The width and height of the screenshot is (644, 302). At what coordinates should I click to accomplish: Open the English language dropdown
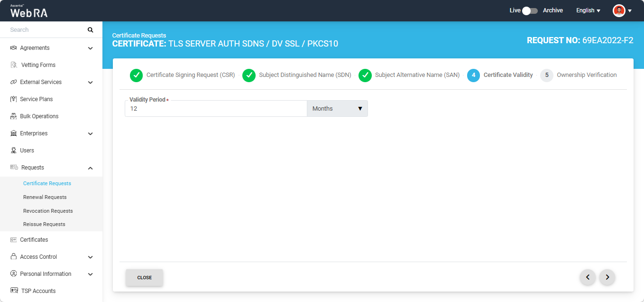[x=588, y=10]
